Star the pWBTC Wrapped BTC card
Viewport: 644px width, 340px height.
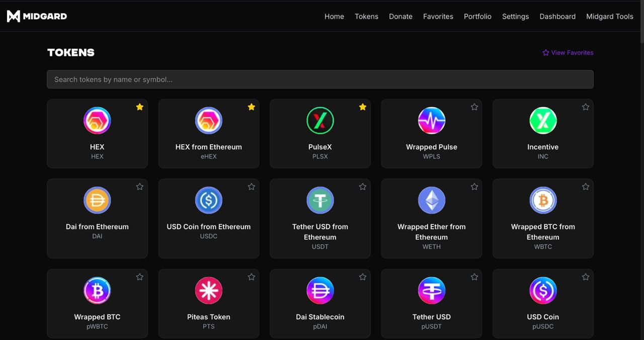[140, 277]
